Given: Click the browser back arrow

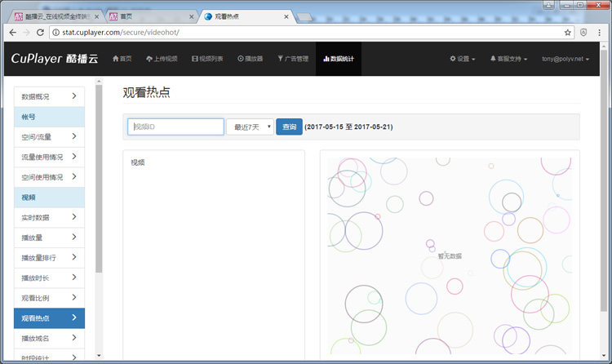Looking at the screenshot, I should point(11,33).
